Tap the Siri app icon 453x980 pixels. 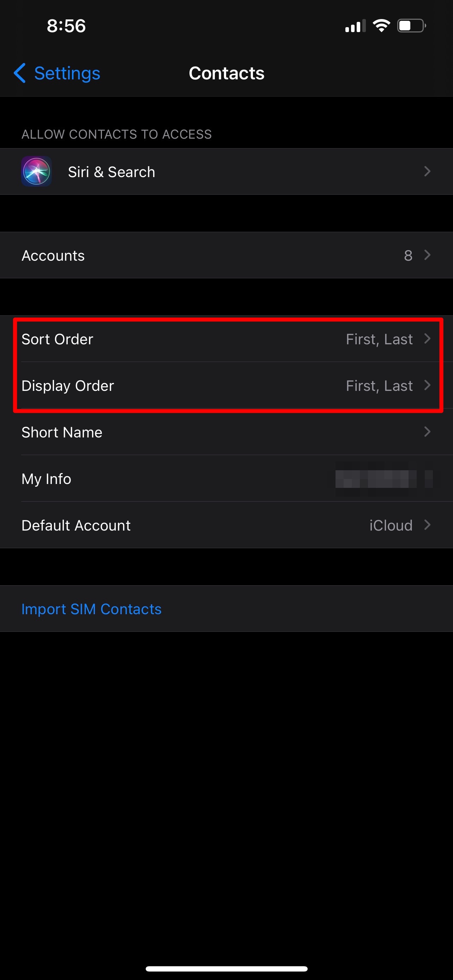[36, 171]
